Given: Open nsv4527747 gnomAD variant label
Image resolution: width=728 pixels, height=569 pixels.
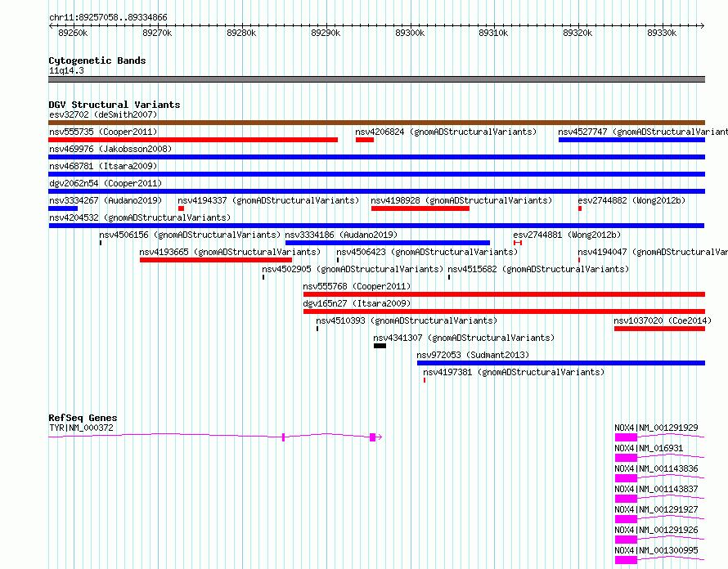Looking at the screenshot, I should pos(643,132).
